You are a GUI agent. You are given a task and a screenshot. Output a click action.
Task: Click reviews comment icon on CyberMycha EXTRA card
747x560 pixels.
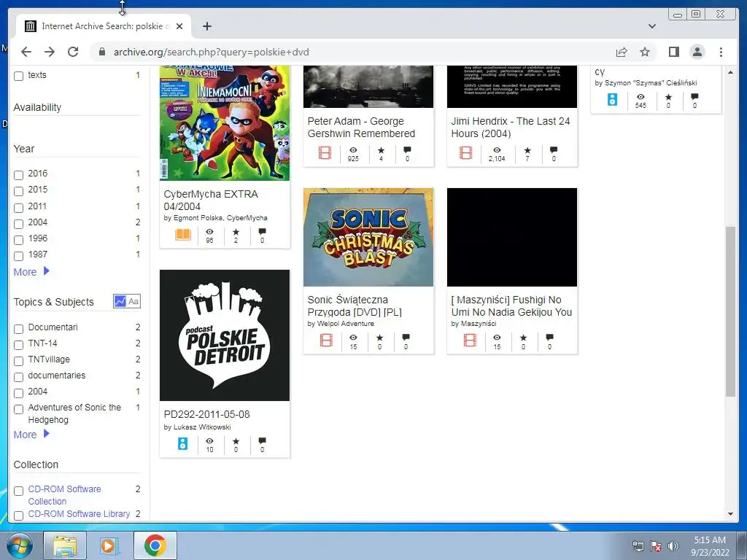pos(262,232)
